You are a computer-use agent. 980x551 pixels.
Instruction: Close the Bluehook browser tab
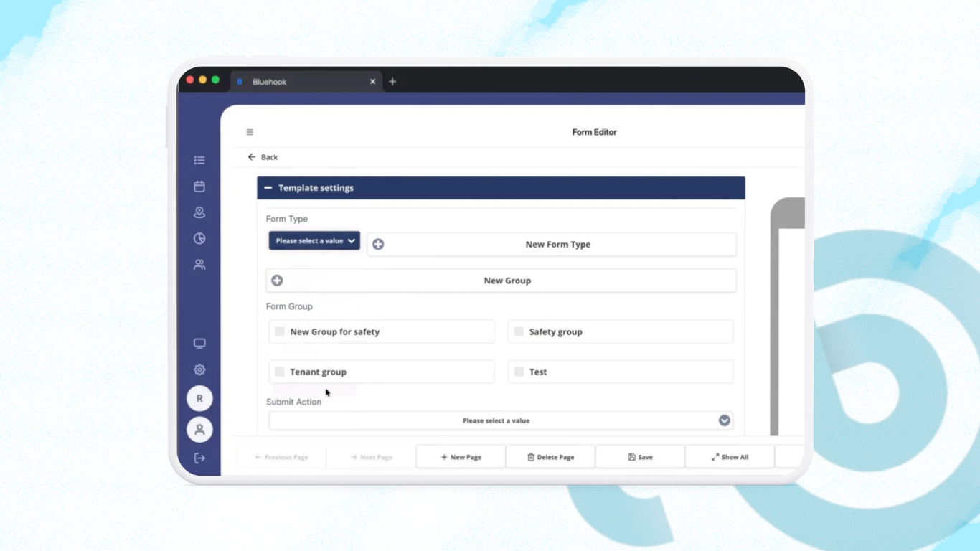[x=372, y=82]
